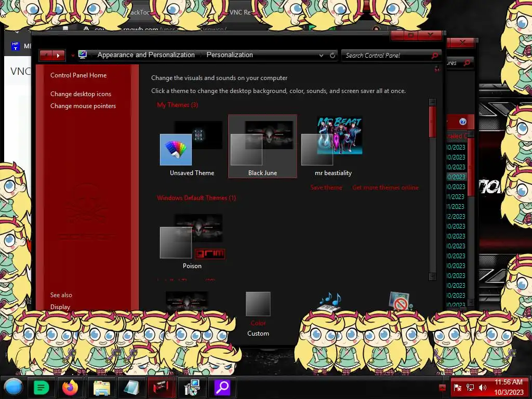
Task: Switch to the VNC browser tab
Action: [240, 12]
